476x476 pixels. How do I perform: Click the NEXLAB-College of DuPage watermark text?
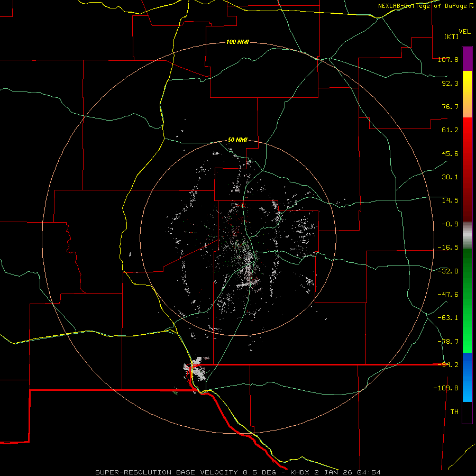click(423, 6)
